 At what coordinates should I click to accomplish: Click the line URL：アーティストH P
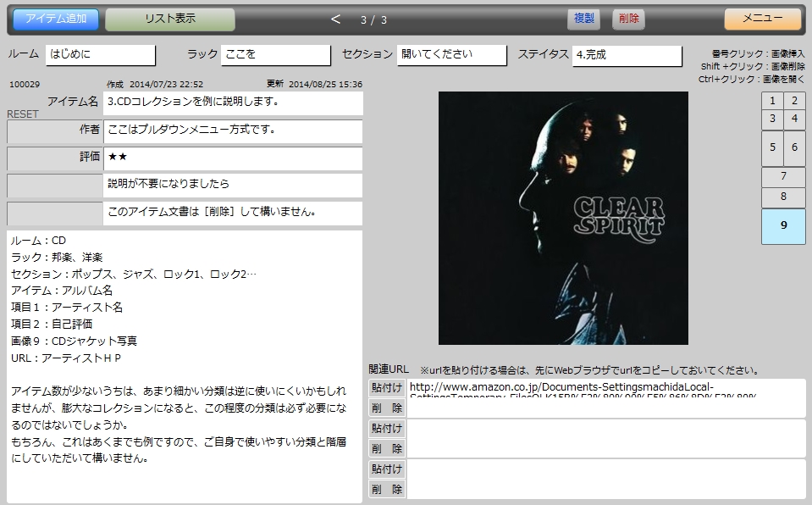click(66, 358)
